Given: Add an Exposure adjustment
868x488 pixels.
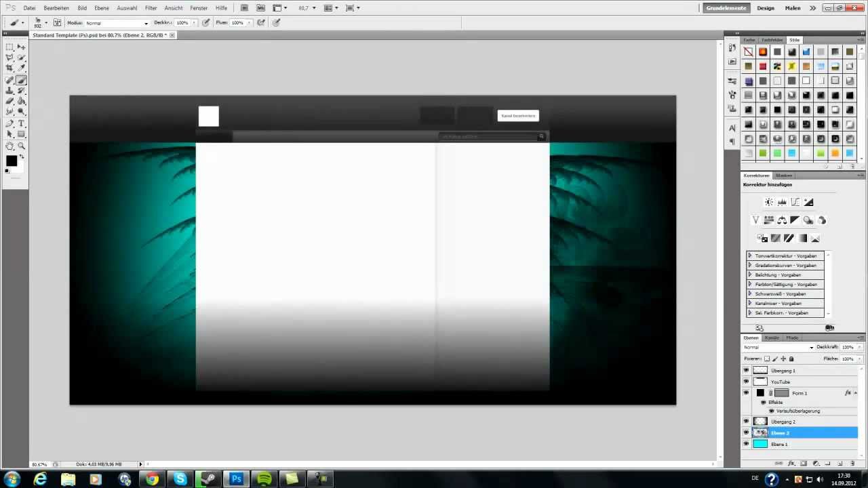Looking at the screenshot, I should (808, 202).
